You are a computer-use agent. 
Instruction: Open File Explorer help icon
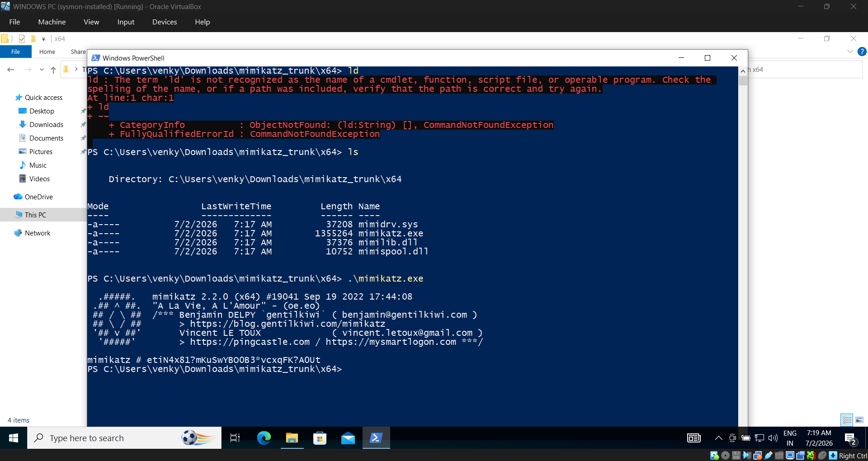coord(862,52)
